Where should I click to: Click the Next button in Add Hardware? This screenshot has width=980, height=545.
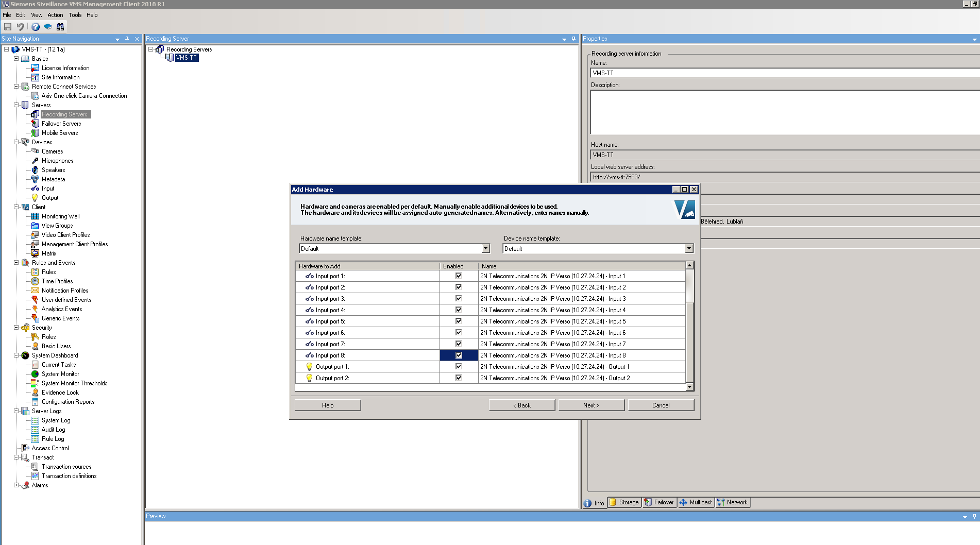pos(591,405)
